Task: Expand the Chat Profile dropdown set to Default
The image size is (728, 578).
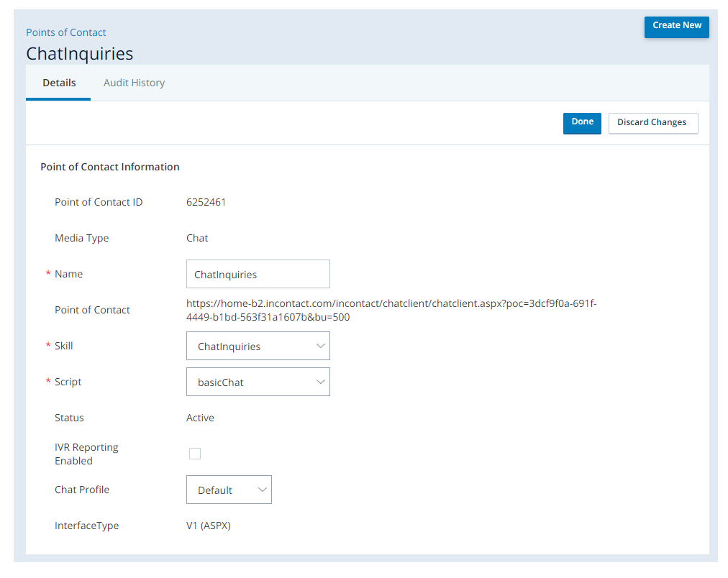Action: click(x=229, y=490)
